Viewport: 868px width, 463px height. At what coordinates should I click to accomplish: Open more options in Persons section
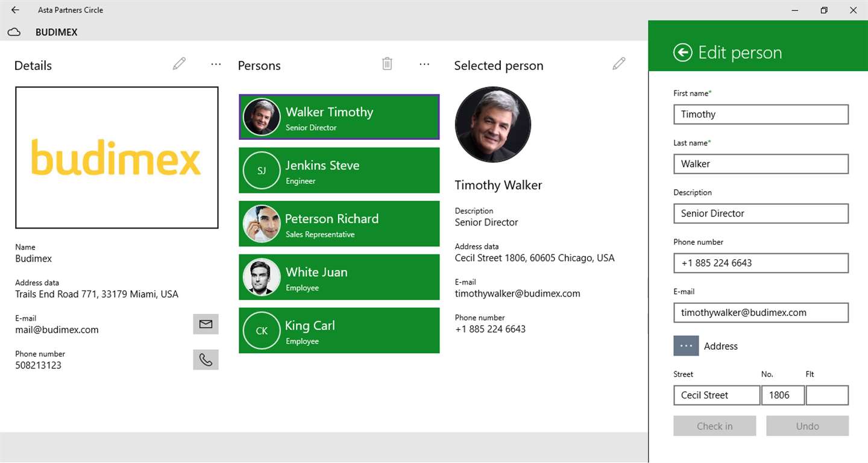click(424, 64)
